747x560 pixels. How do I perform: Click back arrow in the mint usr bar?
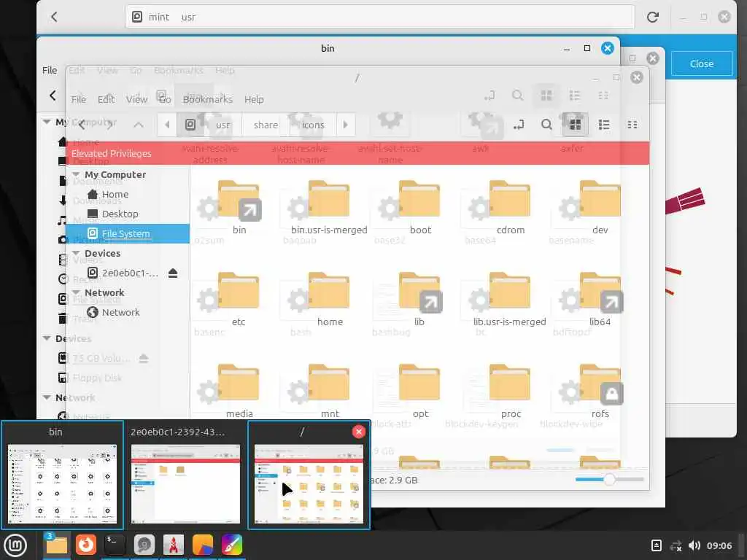(54, 17)
